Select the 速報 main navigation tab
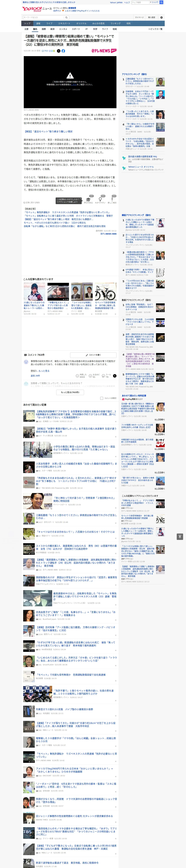 [38, 24]
